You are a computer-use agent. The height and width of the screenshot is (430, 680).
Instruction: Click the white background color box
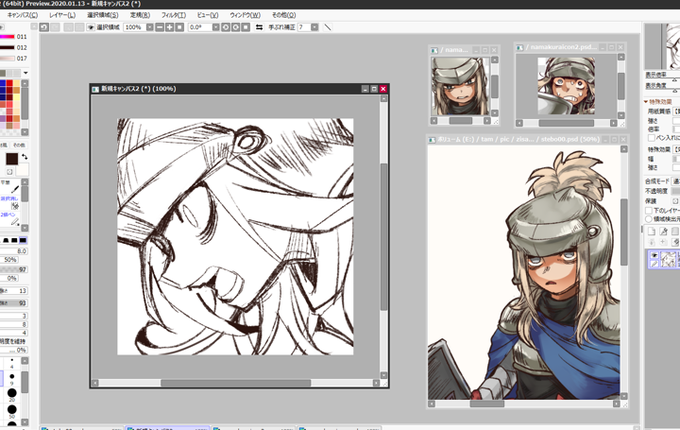(22, 169)
